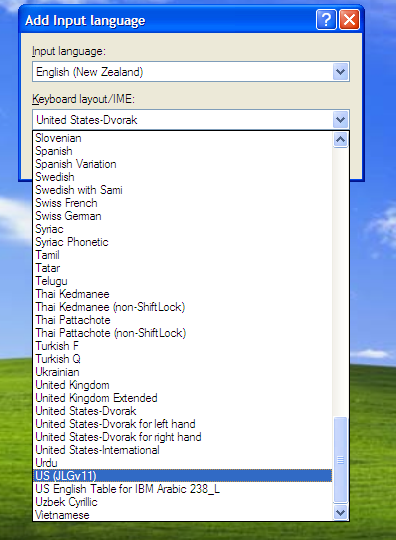The image size is (396, 540).
Task: Close the Add Input language dialog
Action: (x=350, y=20)
